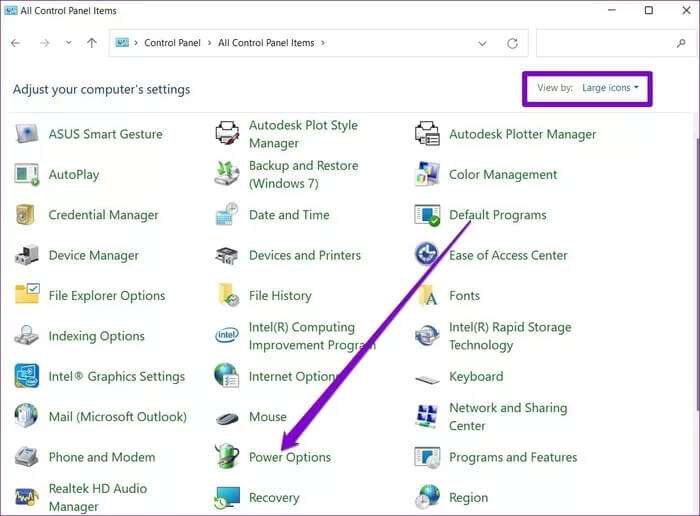This screenshot has width=700, height=516.
Task: Click the Devices and Printers icon
Action: click(x=227, y=255)
